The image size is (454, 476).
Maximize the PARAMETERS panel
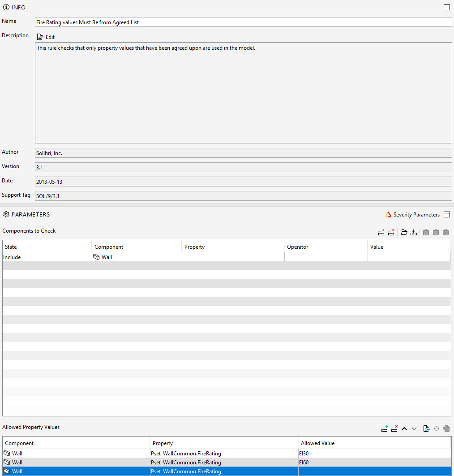(x=447, y=215)
